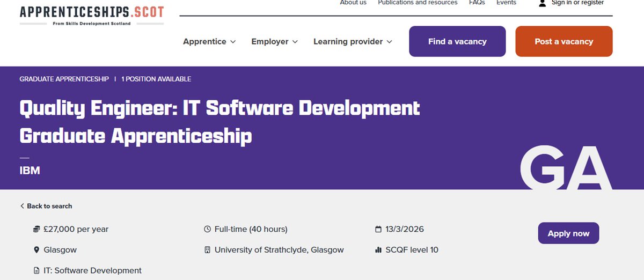Click the Quality Engineer vacancy title heading

pos(220,122)
